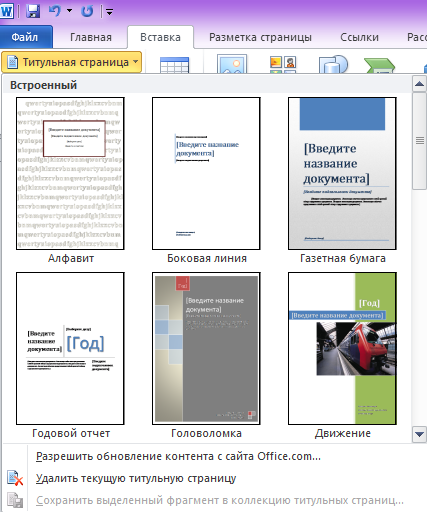
Task: Click the Table icon in Insert ribbon
Action: coord(174,65)
